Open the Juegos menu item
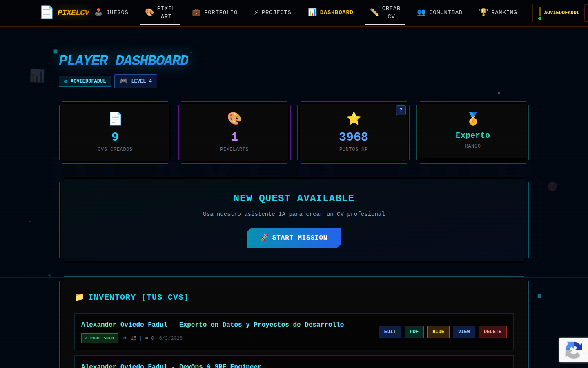 111,13
